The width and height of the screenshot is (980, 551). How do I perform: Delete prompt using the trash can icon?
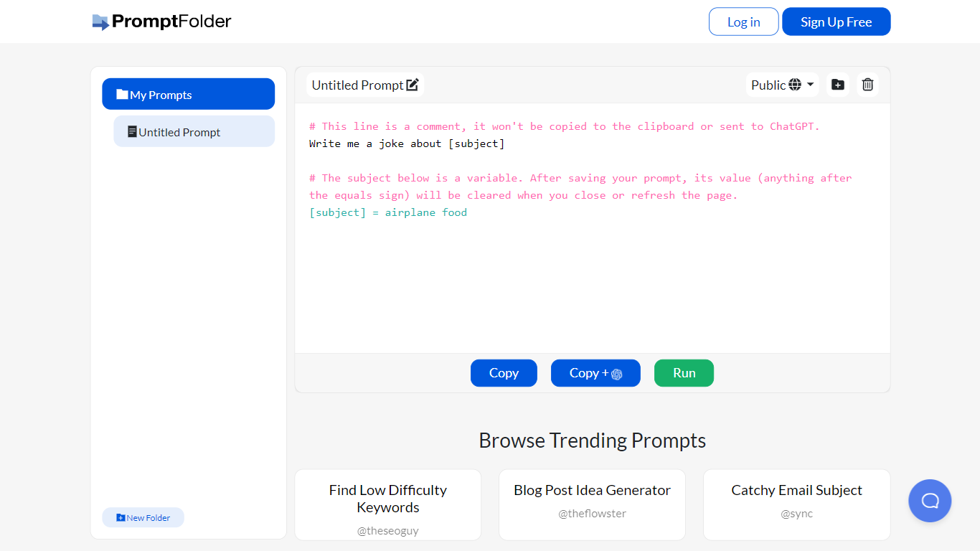click(x=867, y=85)
